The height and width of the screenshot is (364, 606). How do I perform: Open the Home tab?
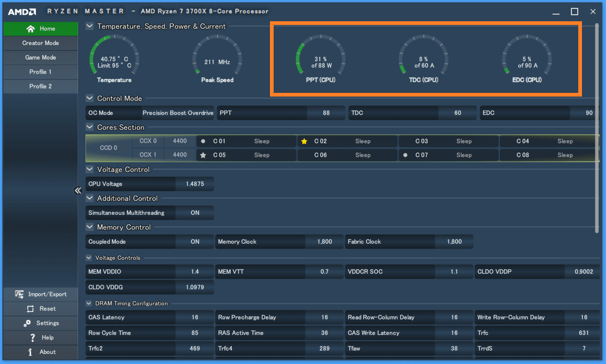(x=41, y=29)
